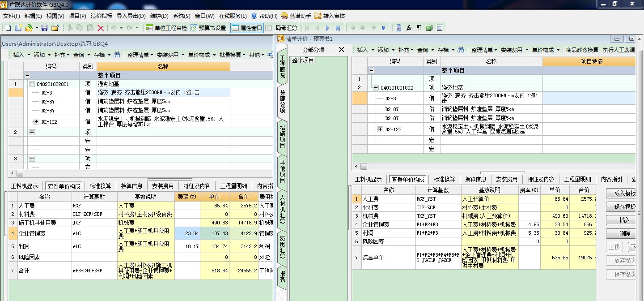Open the 文件(F) menu
The height and width of the screenshot is (301, 644).
(12, 16)
